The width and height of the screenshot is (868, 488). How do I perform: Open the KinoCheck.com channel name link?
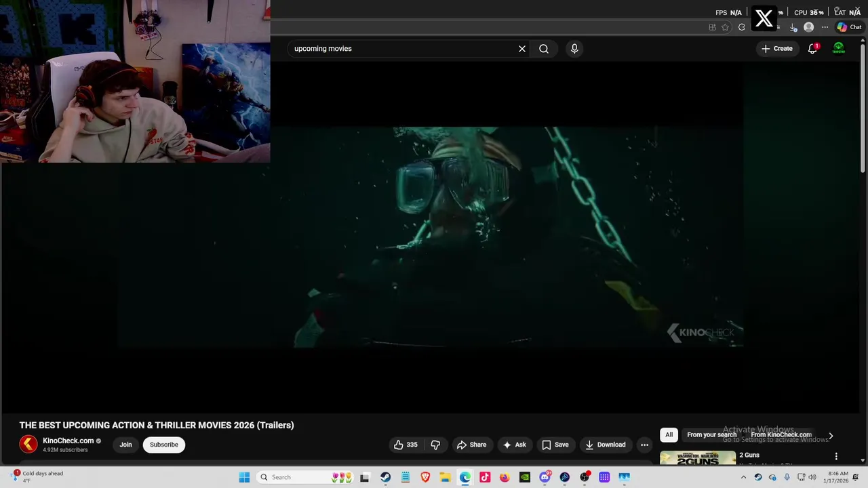pyautogui.click(x=68, y=441)
